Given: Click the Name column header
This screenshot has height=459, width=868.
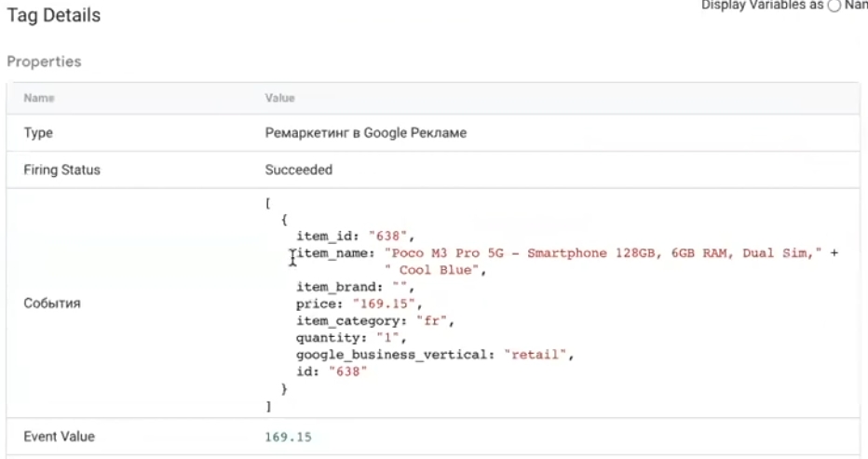Looking at the screenshot, I should click(39, 98).
